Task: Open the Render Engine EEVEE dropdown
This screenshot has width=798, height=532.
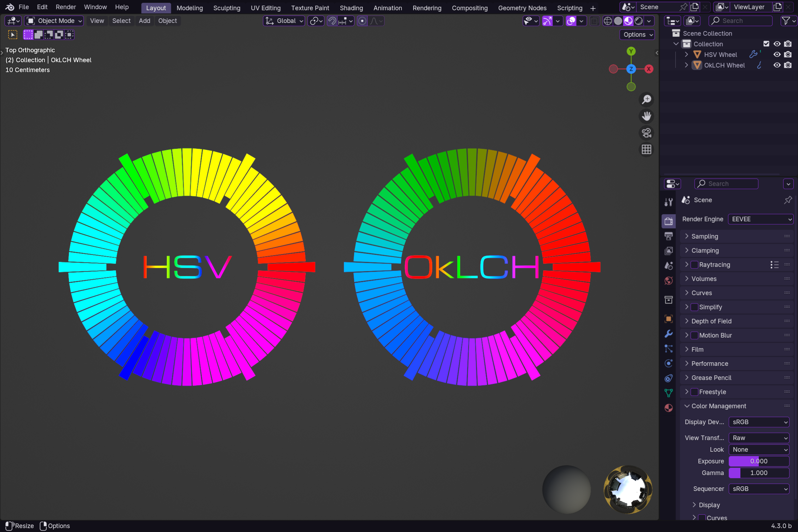Action: 761,219
